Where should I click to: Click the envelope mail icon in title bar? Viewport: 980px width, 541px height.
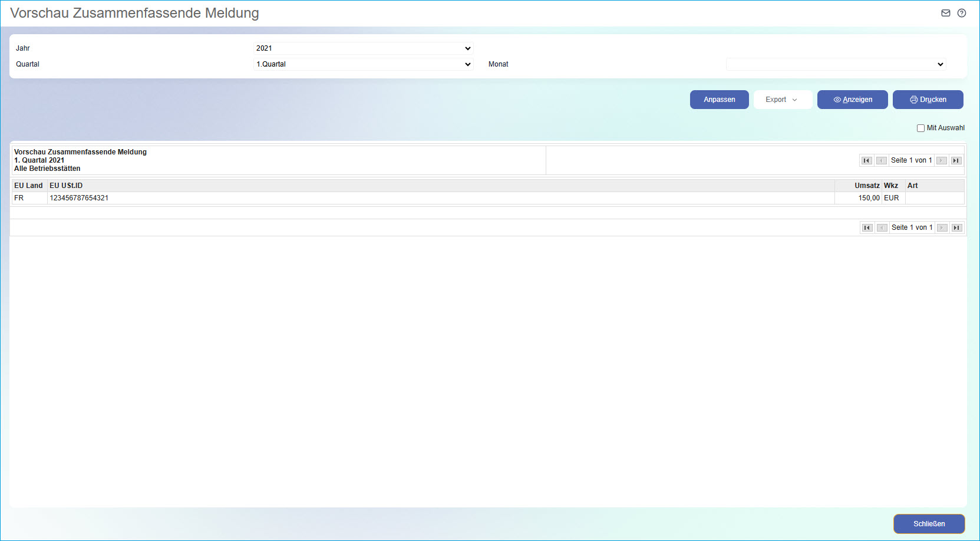pyautogui.click(x=946, y=13)
